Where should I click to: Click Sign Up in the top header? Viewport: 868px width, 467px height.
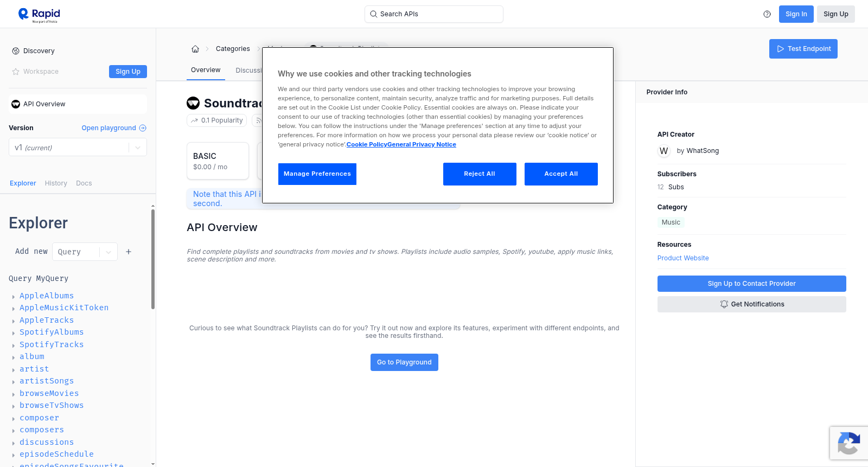[x=836, y=14]
